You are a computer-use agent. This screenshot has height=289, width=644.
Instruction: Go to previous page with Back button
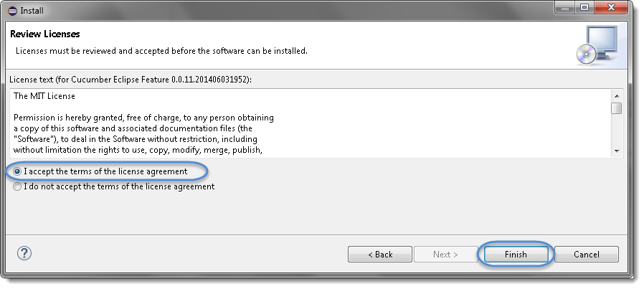click(380, 254)
